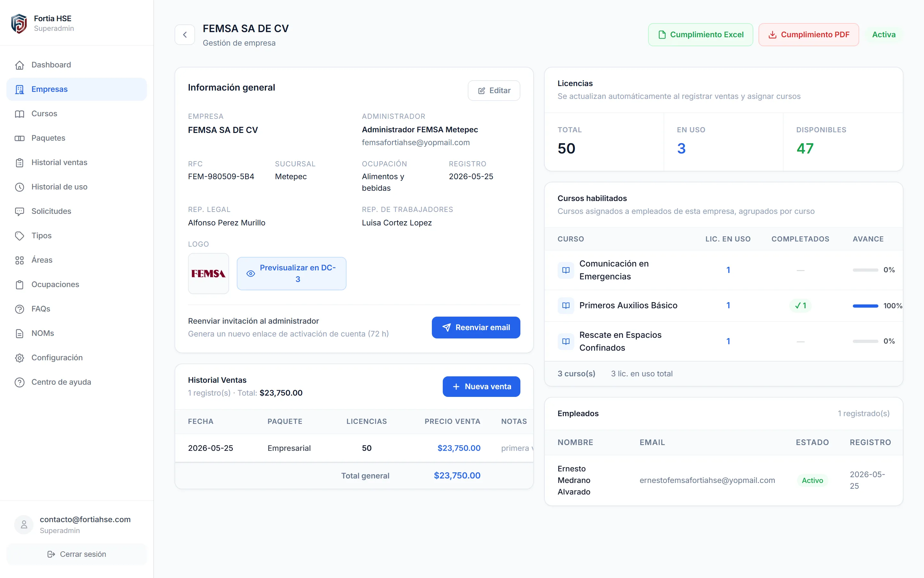
Task: Log out with Cerrar sesión
Action: point(77,554)
